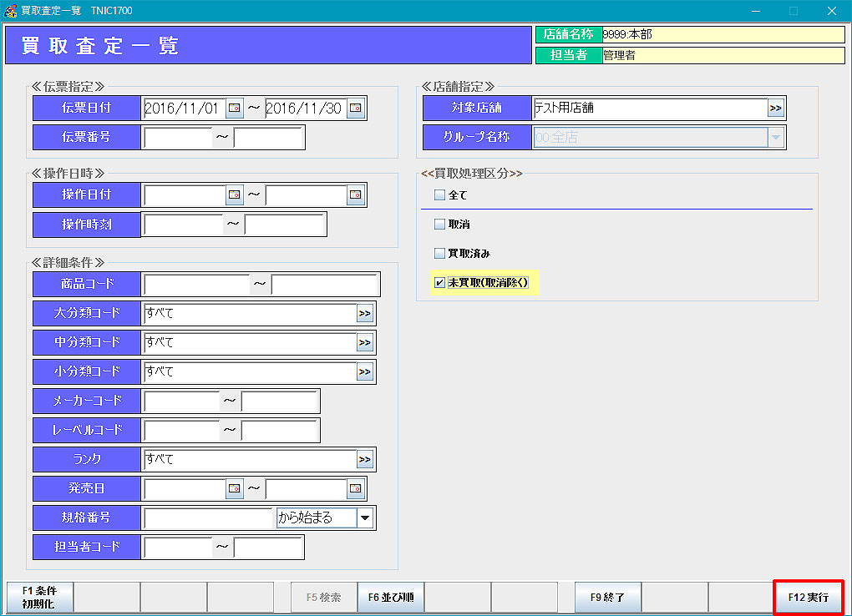
Task: Uncheck 未買取(取消除く) checkbox
Action: pos(440,283)
